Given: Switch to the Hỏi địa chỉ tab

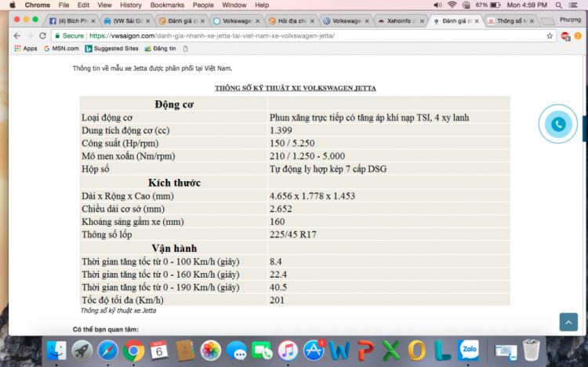Looking at the screenshot, I should pyautogui.click(x=292, y=21).
